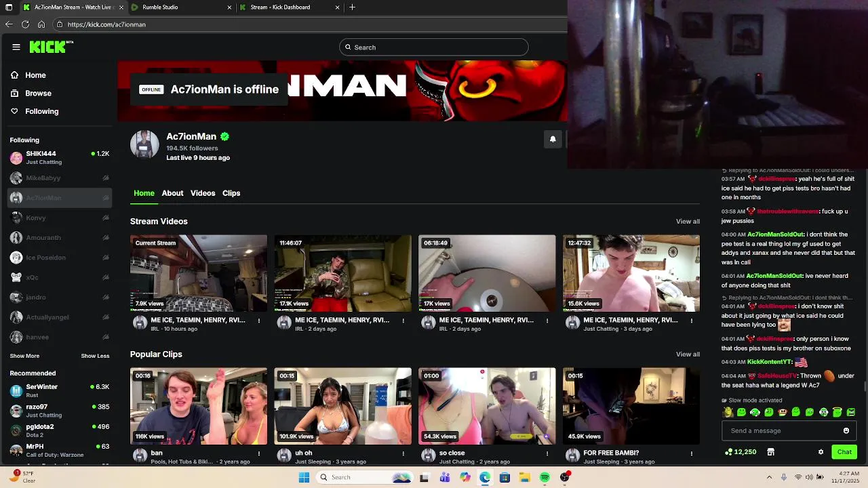The image size is (868, 488).
Task: Switch to Stream - Kick Dashboard browser tab
Action: click(x=288, y=7)
